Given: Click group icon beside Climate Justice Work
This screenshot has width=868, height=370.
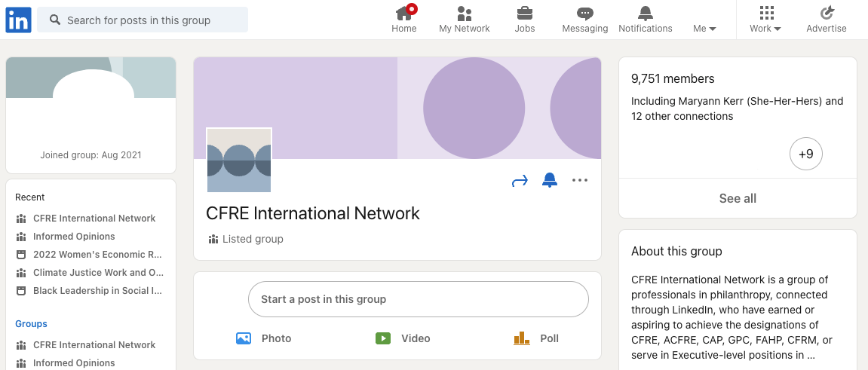Looking at the screenshot, I should pos(21,273).
